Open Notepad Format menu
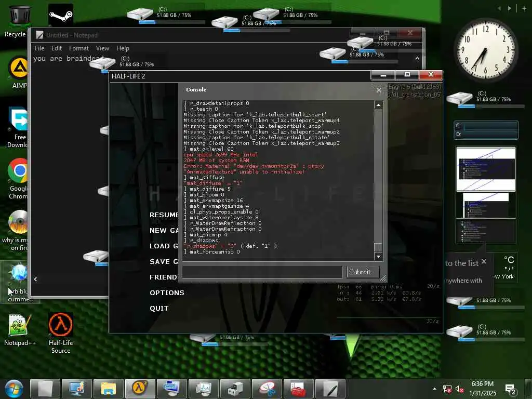The height and width of the screenshot is (399, 532). [79, 48]
